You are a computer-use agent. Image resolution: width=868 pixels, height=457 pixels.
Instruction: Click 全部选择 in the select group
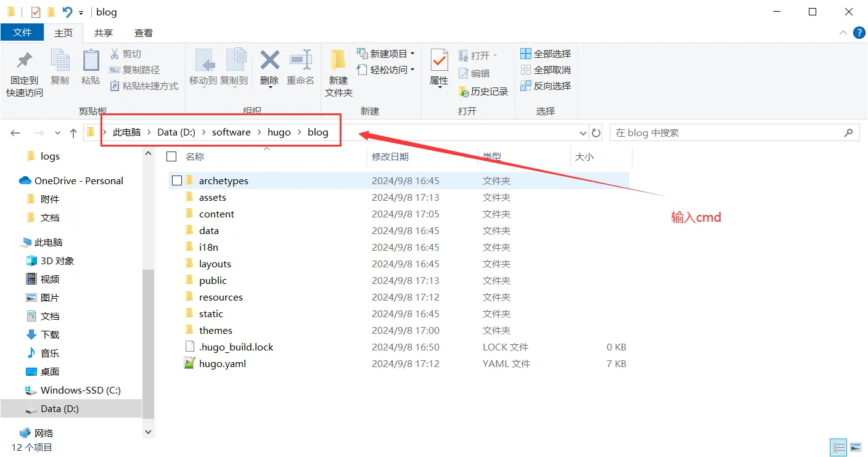(546, 54)
